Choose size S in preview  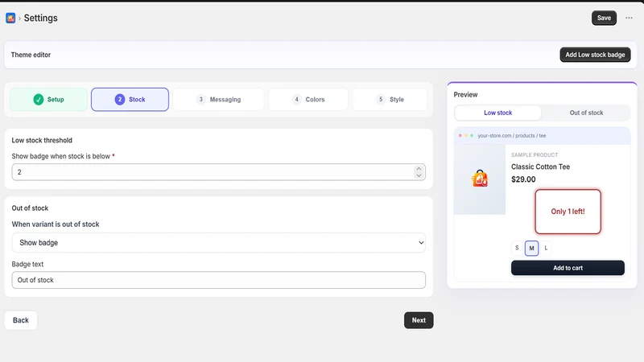click(517, 248)
